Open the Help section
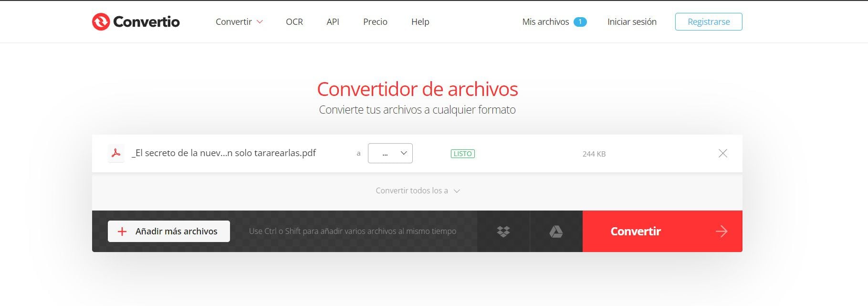Screen dimensions: 868x306 (x=420, y=22)
